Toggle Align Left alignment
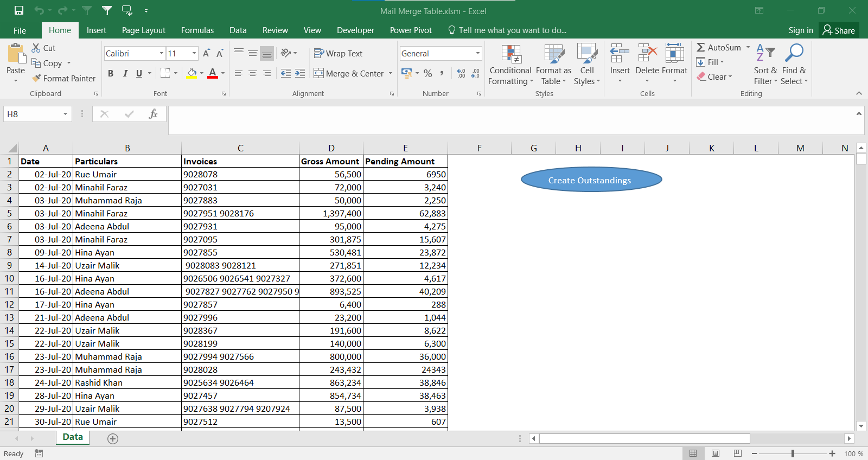This screenshot has height=460, width=868. (239, 73)
